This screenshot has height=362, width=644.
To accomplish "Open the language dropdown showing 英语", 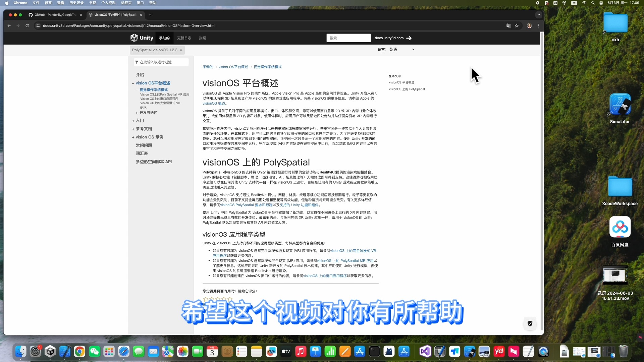I will 402,49.
